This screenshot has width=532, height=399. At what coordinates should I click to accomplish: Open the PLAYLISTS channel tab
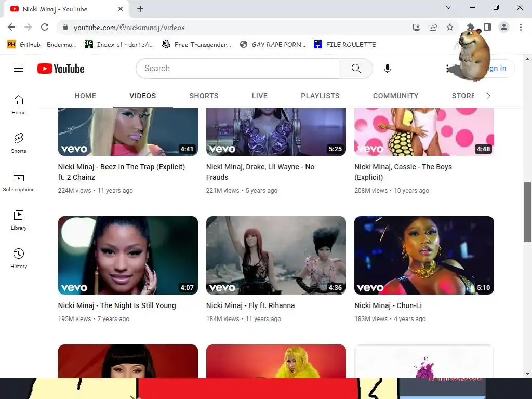320,96
